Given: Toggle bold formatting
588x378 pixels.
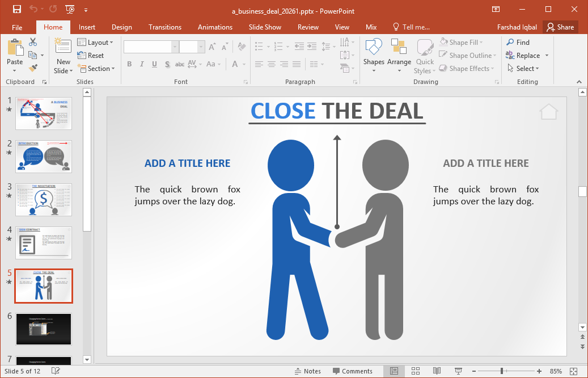Looking at the screenshot, I should (x=129, y=64).
